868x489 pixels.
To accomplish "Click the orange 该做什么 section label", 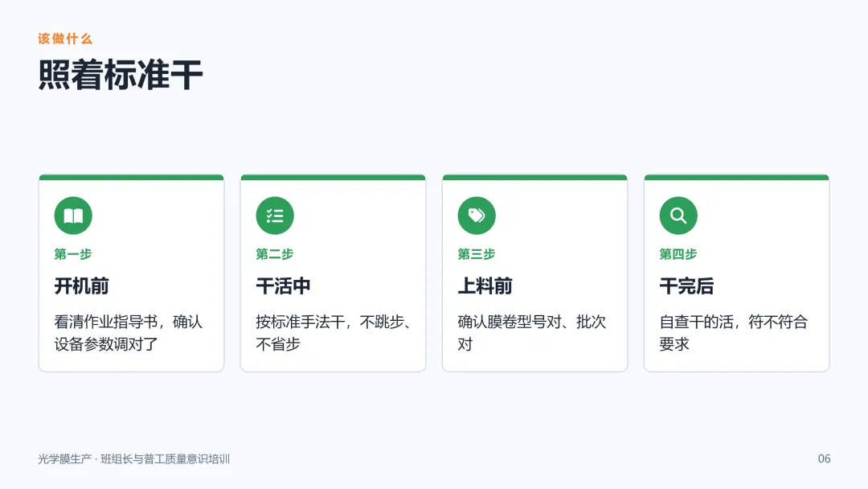I will (x=65, y=39).
